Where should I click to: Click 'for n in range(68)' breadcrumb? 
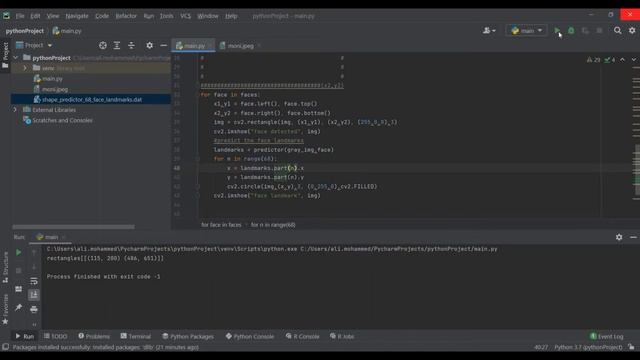pyautogui.click(x=273, y=224)
